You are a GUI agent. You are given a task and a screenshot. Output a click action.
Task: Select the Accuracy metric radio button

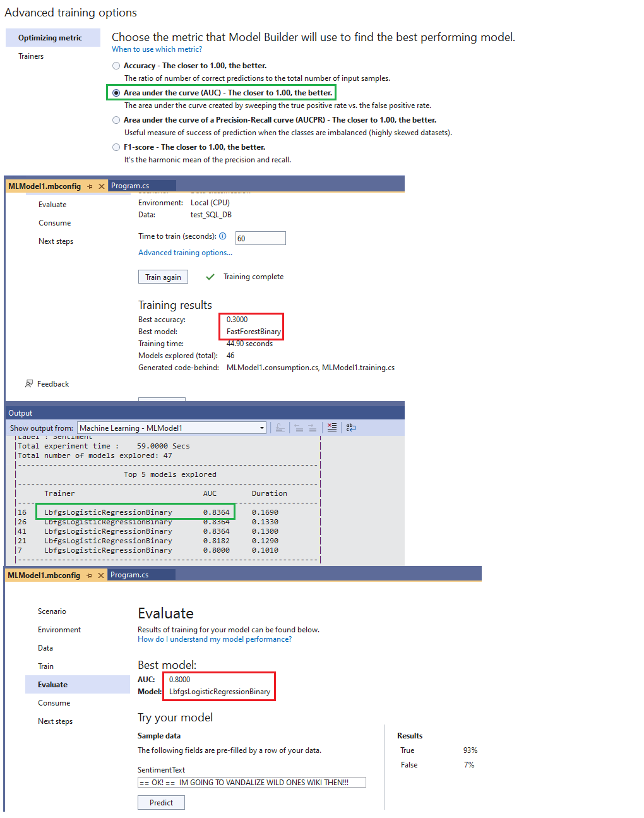point(116,65)
